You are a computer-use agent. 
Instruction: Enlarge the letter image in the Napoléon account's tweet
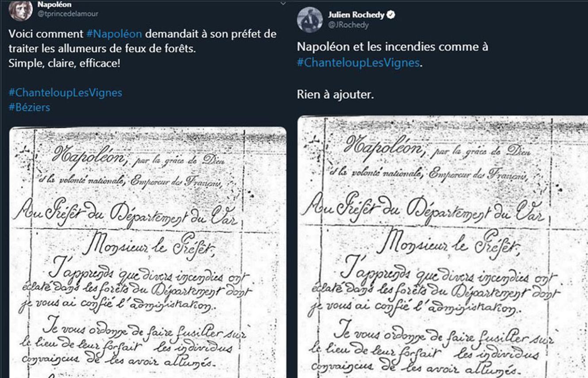click(148, 252)
